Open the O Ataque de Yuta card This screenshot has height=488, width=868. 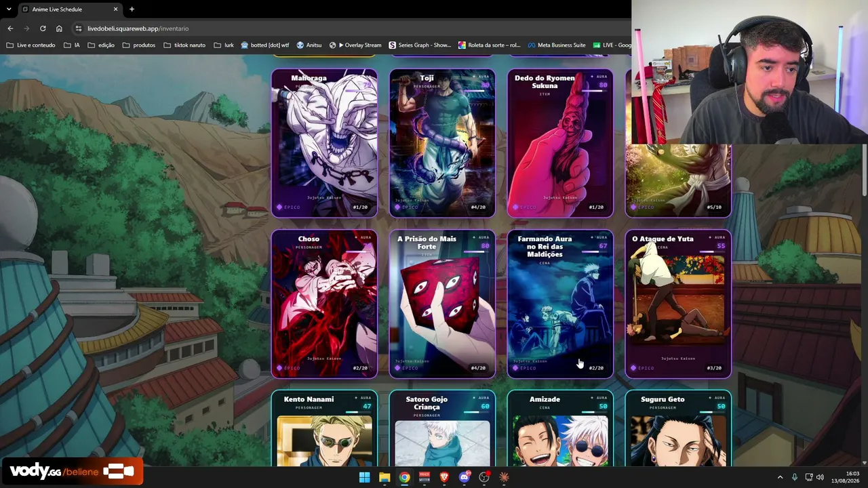point(678,304)
